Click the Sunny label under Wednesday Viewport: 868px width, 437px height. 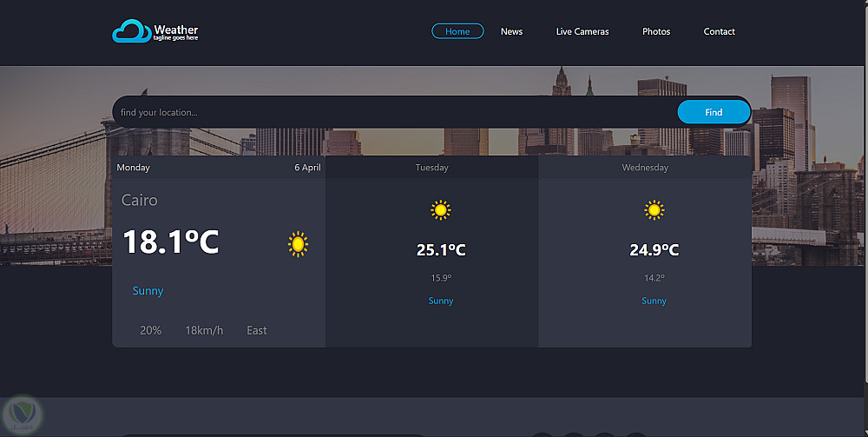(x=654, y=301)
